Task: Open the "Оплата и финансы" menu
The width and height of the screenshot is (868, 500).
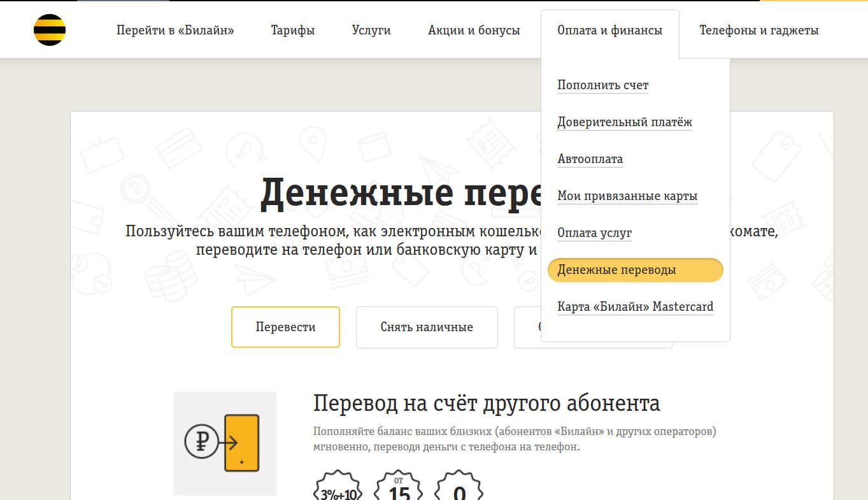Action: tap(609, 29)
